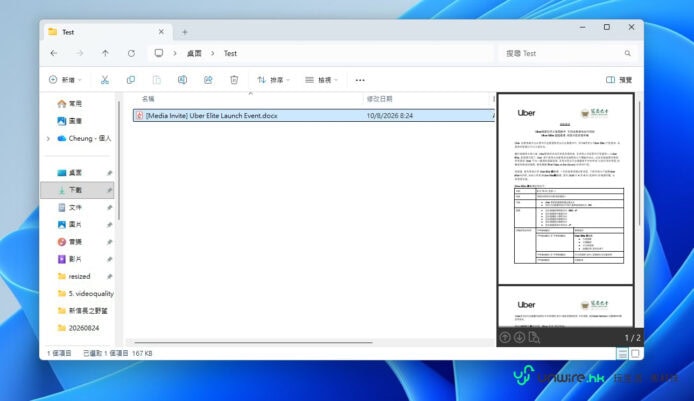Viewport: 694px width, 401px height.
Task: Open the three-dot See more menu
Action: pos(360,80)
